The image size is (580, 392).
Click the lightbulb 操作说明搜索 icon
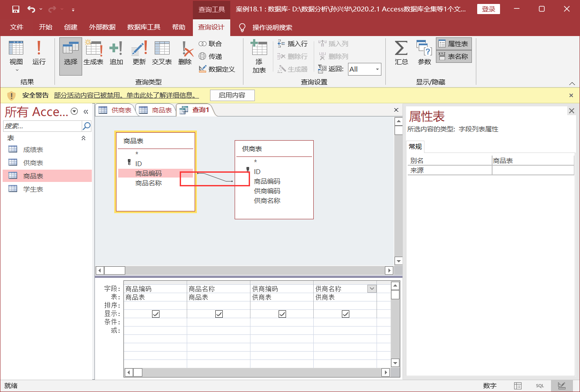tap(242, 27)
